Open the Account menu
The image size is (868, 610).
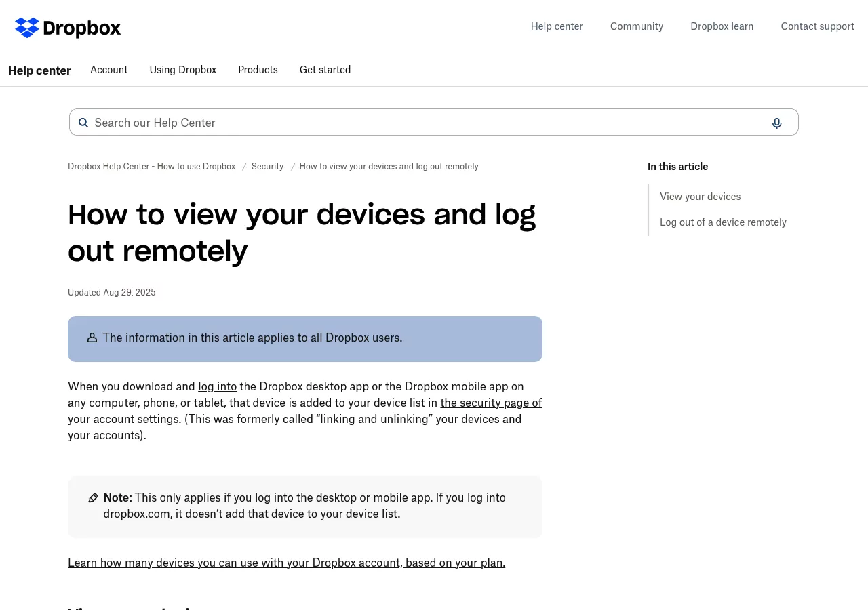109,70
